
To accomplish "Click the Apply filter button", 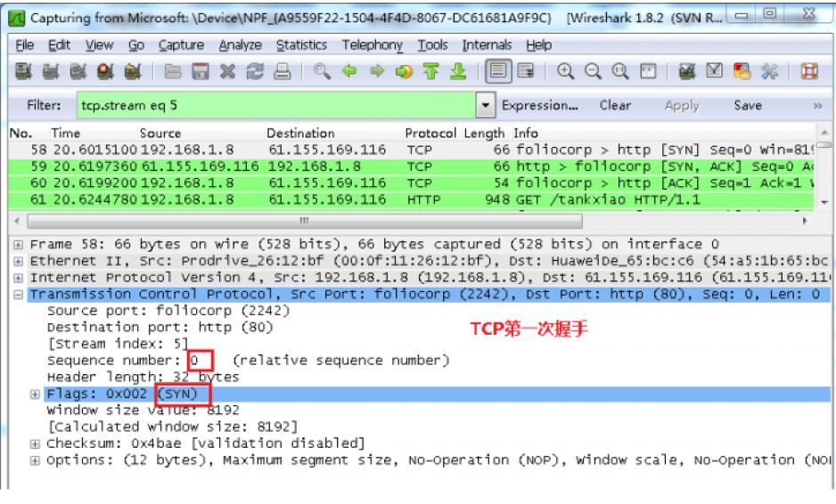I will 682,105.
